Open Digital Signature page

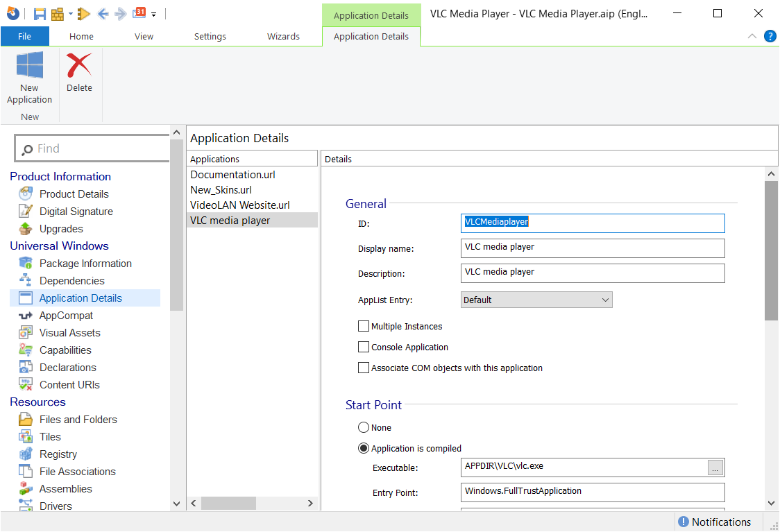[x=76, y=212]
